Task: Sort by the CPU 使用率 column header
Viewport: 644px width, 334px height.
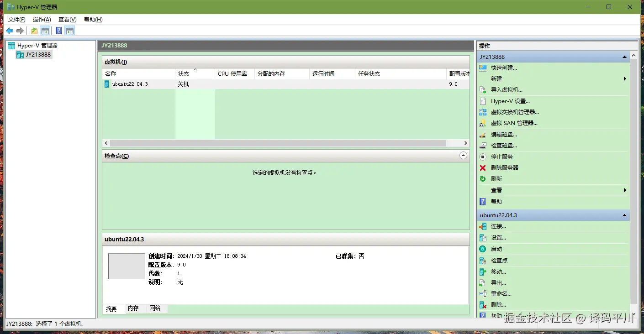Action: (x=235, y=74)
